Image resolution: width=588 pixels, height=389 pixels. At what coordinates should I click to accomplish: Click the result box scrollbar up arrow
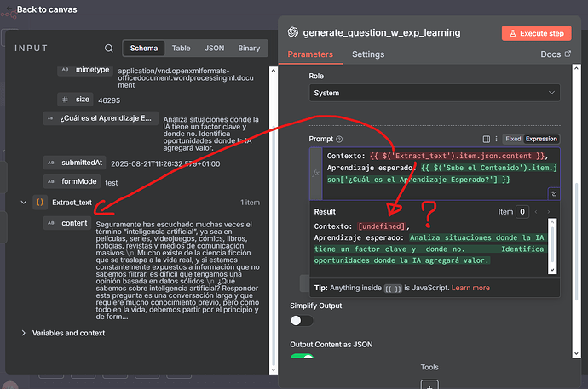coord(551,222)
